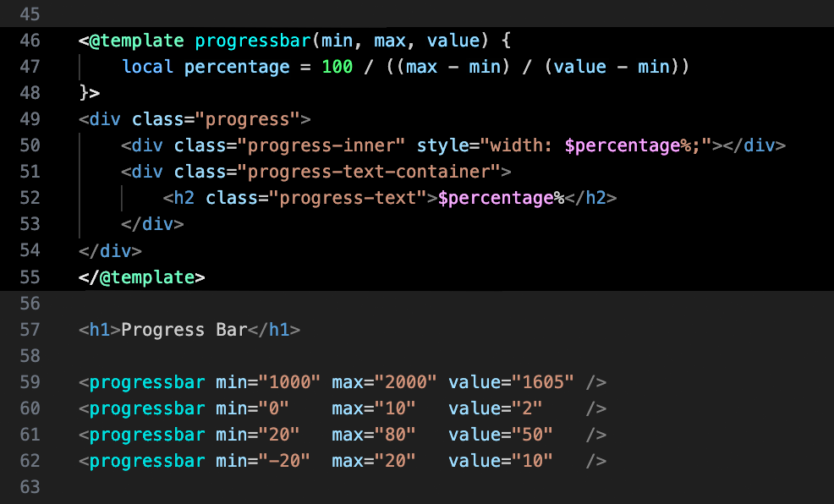Screen dimensions: 834x504
Task: Click the max "2000" attribute string
Action: point(406,381)
